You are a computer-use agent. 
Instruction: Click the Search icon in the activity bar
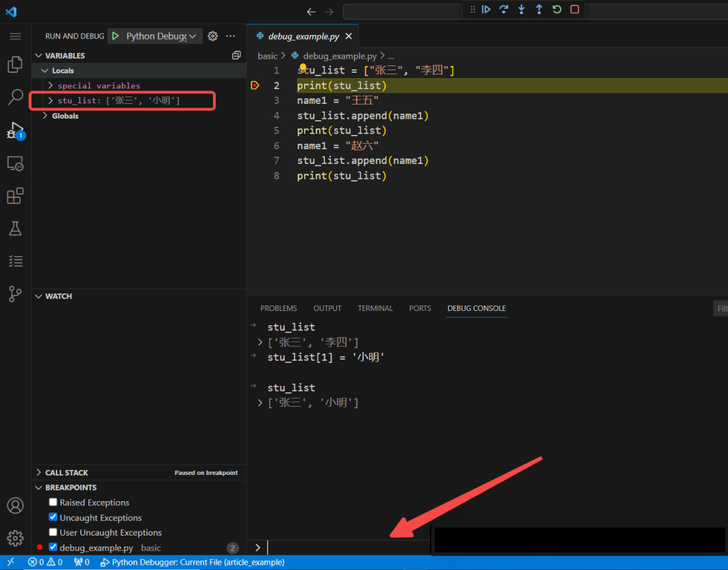click(15, 97)
